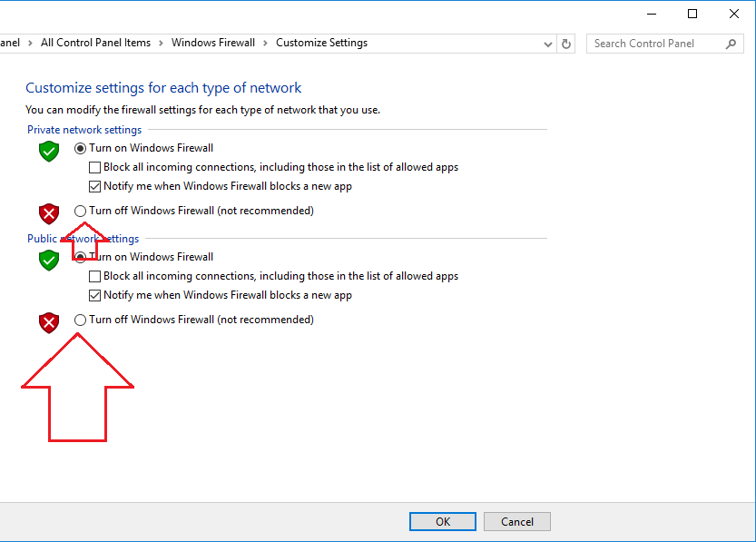
Task: Check Block all incoming connections for public network
Action: (95, 276)
